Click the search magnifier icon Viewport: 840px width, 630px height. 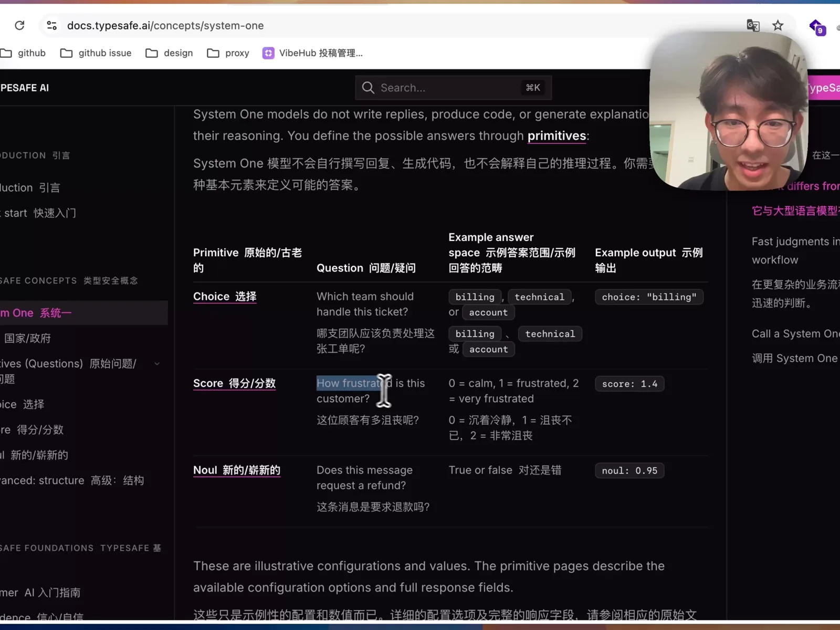point(368,88)
